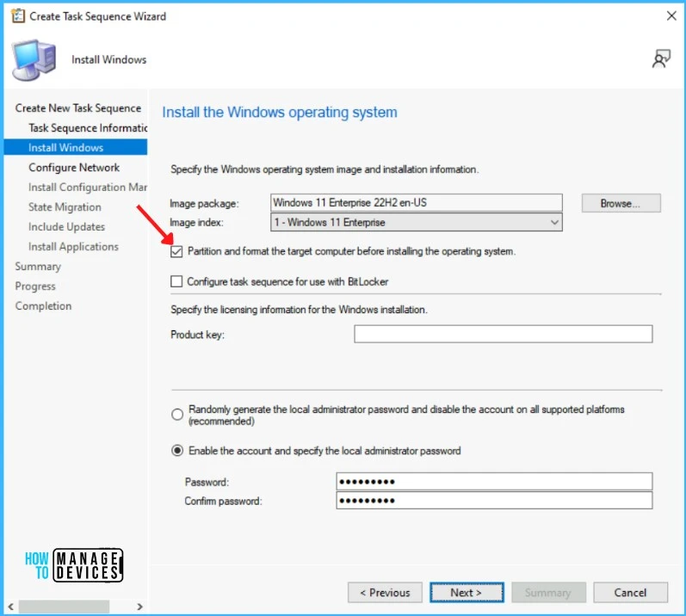Click the Browse... button

621,203
